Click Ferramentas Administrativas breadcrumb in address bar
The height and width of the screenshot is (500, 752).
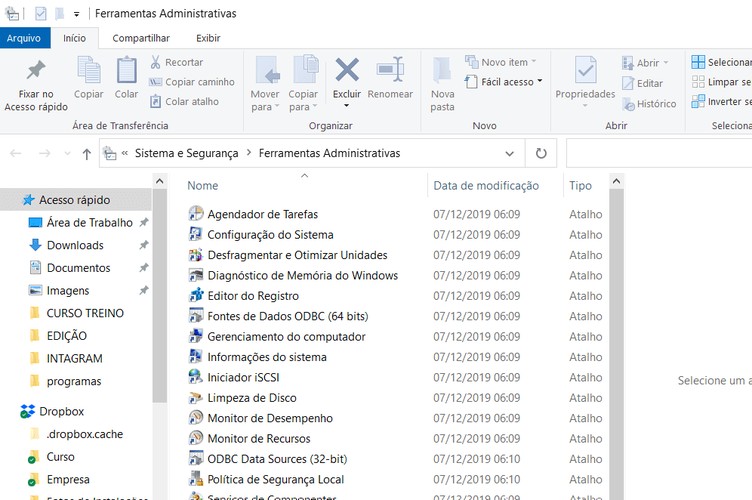click(329, 153)
